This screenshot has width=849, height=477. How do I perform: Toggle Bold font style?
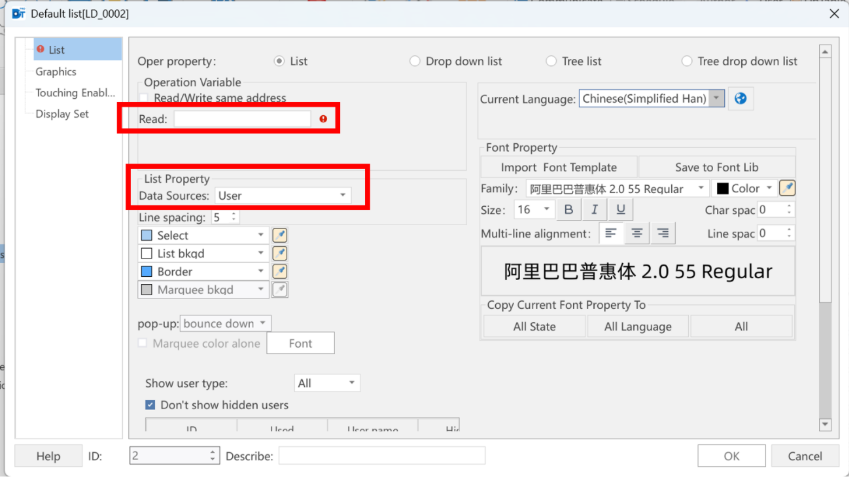(x=569, y=210)
